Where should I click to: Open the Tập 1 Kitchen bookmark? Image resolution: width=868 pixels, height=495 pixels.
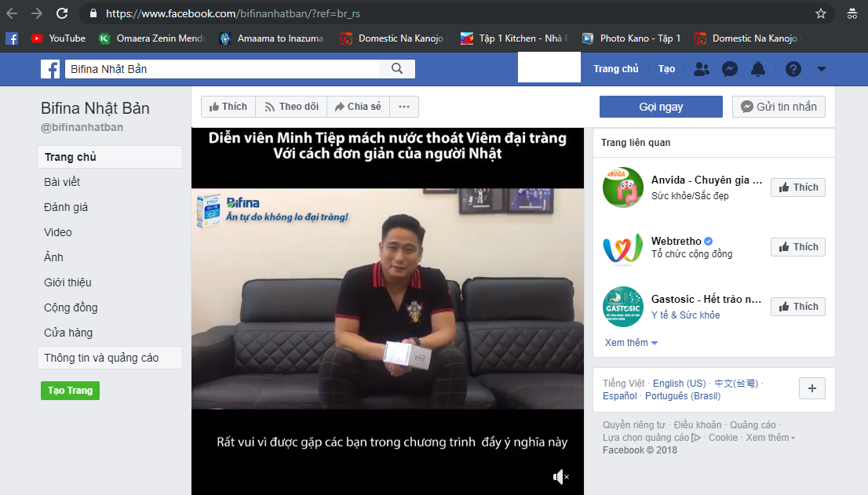(514, 38)
